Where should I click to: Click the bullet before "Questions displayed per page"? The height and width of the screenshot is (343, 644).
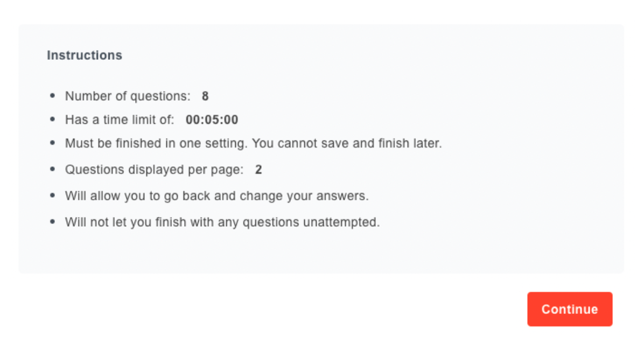pyautogui.click(x=52, y=170)
